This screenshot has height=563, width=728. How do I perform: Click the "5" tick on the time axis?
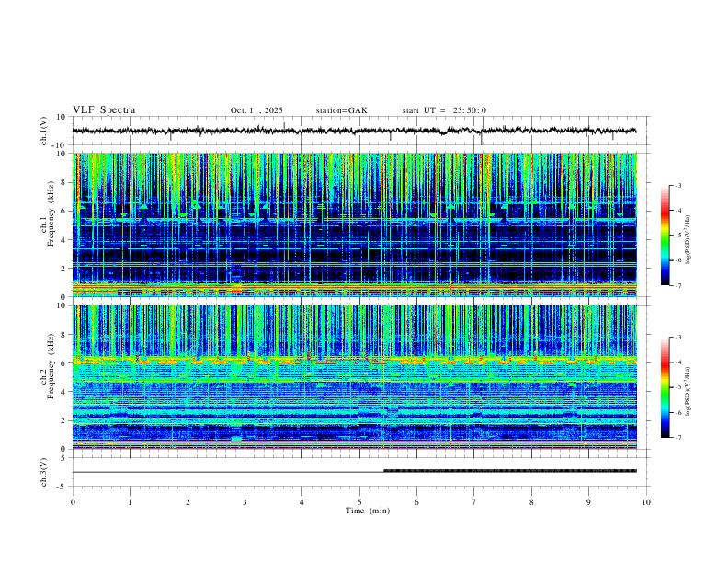pyautogui.click(x=359, y=502)
